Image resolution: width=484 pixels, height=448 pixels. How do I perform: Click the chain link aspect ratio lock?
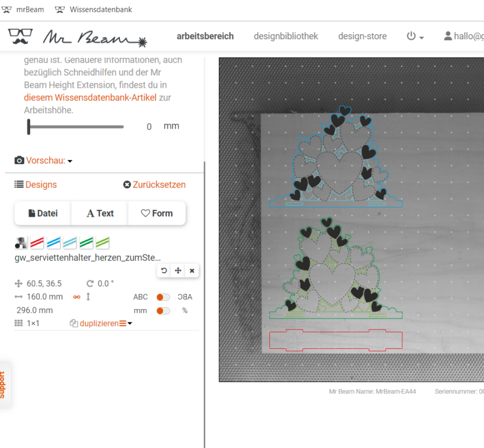tap(77, 297)
